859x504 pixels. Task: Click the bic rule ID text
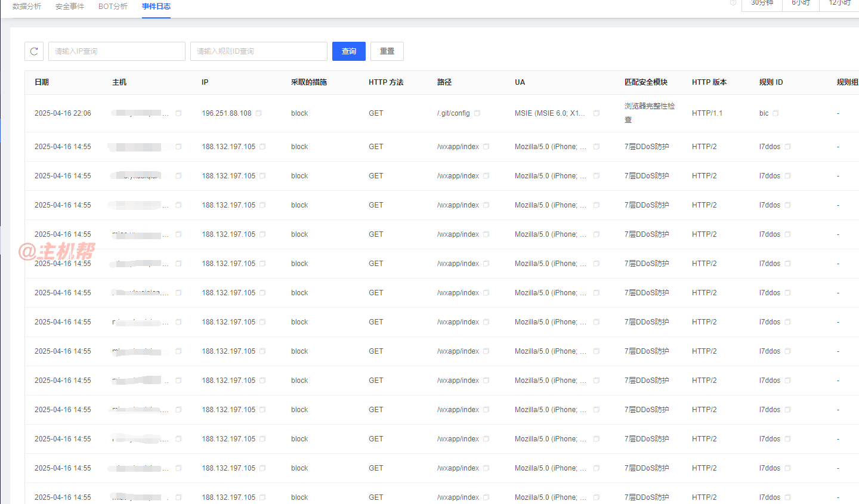click(764, 113)
